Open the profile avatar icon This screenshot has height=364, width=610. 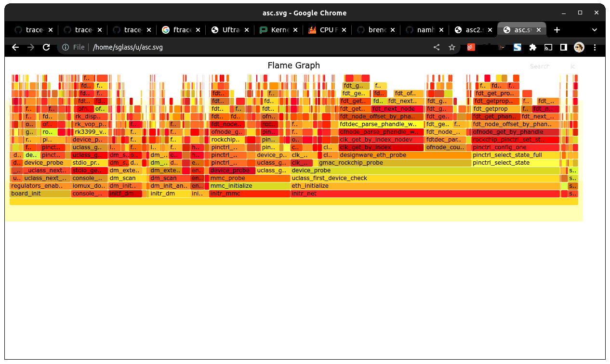click(x=579, y=47)
